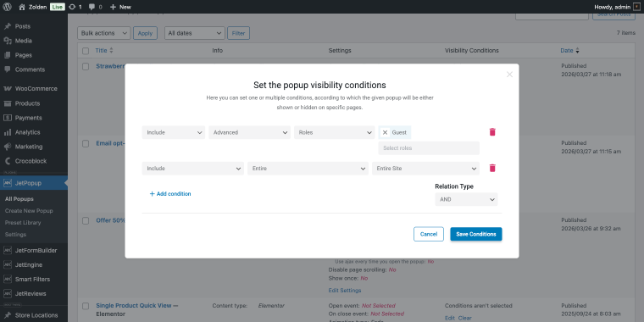Open JetPopup Settings submenu item

pos(15,235)
